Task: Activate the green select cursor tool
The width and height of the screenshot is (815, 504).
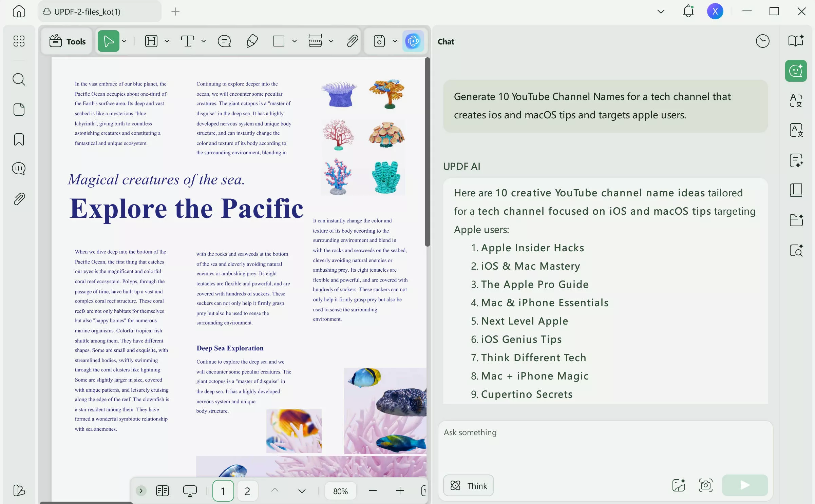Action: (109, 41)
